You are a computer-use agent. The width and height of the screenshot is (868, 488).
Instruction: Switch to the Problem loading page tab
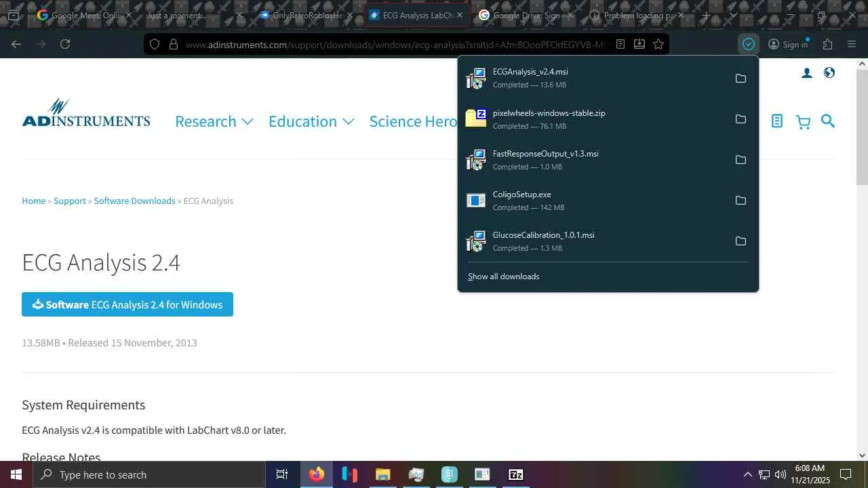tap(637, 15)
